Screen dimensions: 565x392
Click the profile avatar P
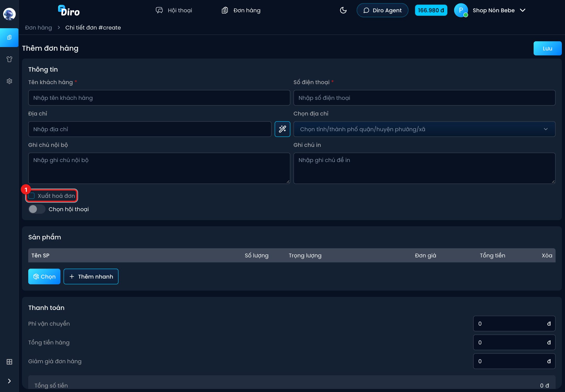coord(461,10)
